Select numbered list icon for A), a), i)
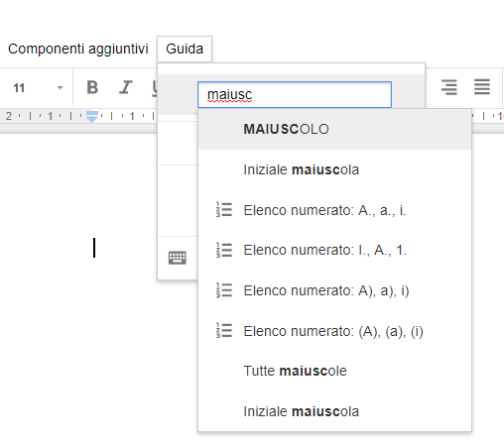 click(224, 290)
